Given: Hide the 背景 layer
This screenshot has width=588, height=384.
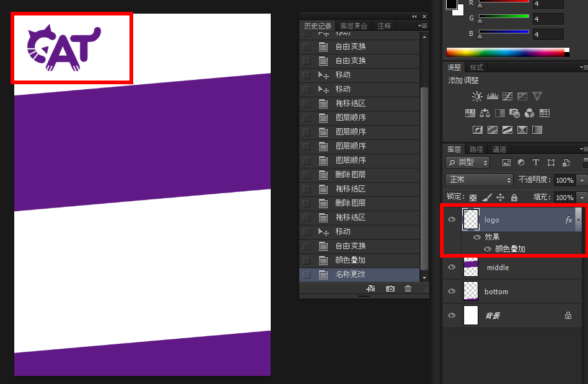Looking at the screenshot, I should (452, 315).
